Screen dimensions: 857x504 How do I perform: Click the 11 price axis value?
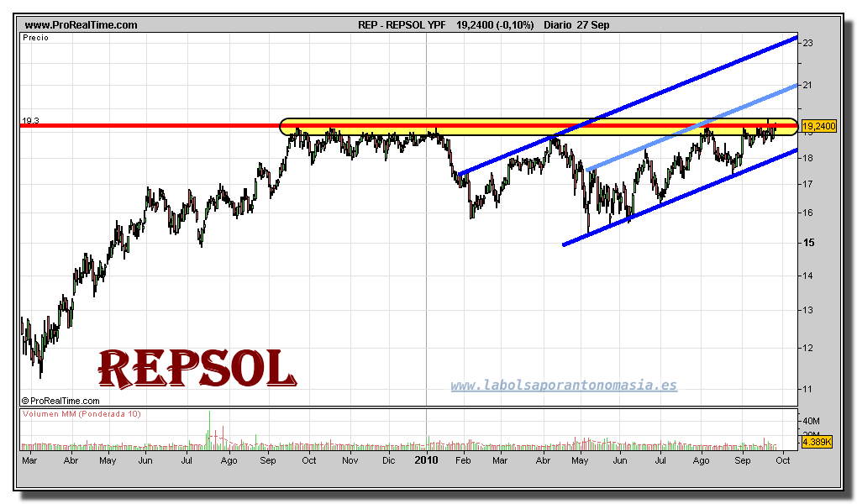point(807,389)
